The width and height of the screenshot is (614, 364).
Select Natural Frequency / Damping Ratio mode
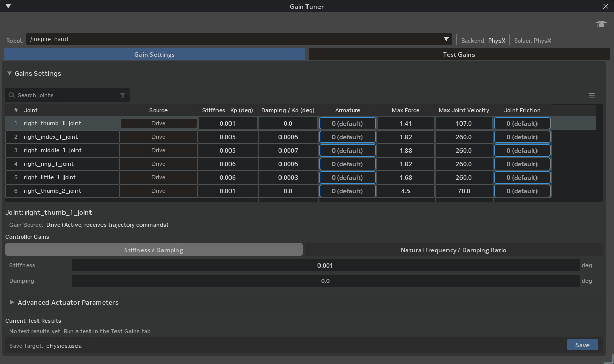pyautogui.click(x=453, y=250)
